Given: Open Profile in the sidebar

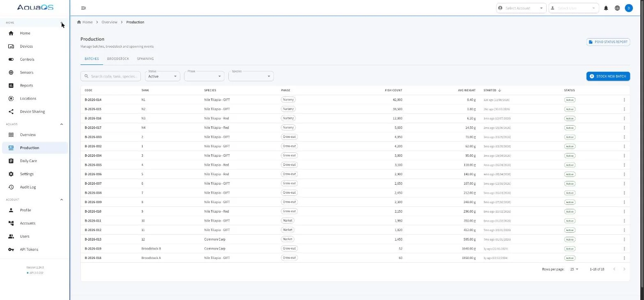Looking at the screenshot, I should click(x=35, y=210).
